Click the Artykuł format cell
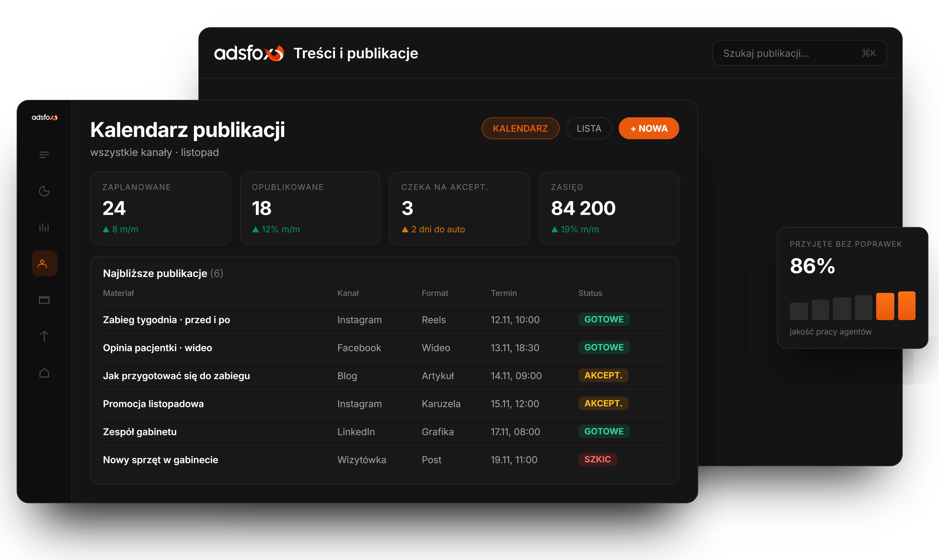The height and width of the screenshot is (560, 939). [x=438, y=376]
